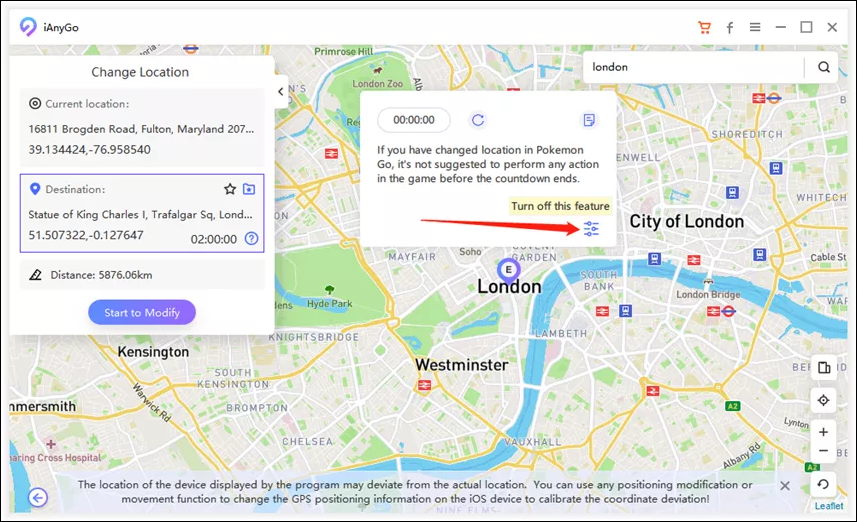Focus the search field containing london
The height and width of the screenshot is (522, 857).
coord(694,67)
